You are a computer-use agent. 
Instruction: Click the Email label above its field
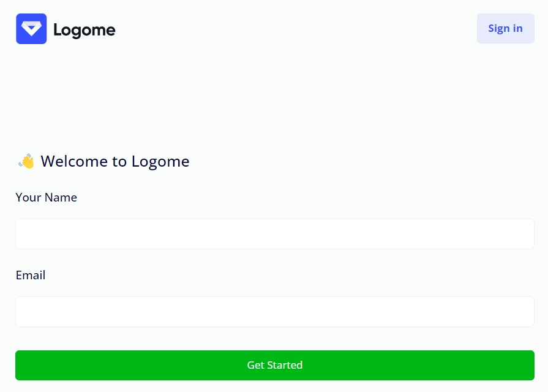pyautogui.click(x=30, y=275)
